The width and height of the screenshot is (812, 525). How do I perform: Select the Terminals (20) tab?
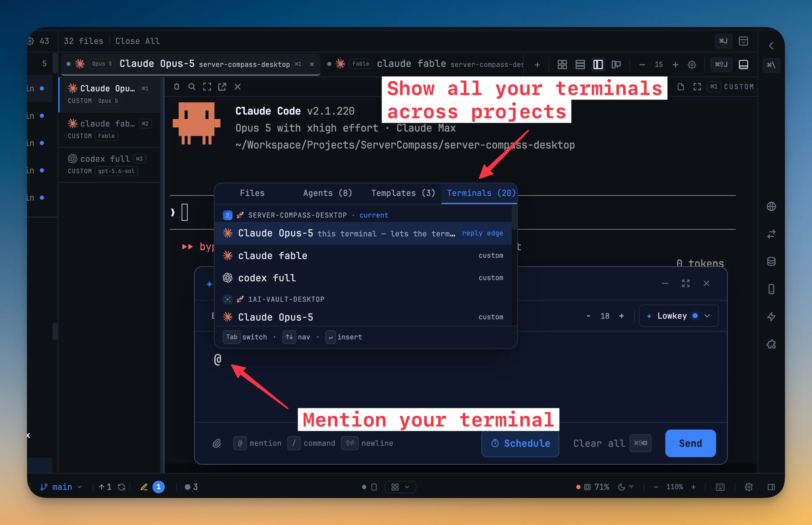(x=479, y=193)
